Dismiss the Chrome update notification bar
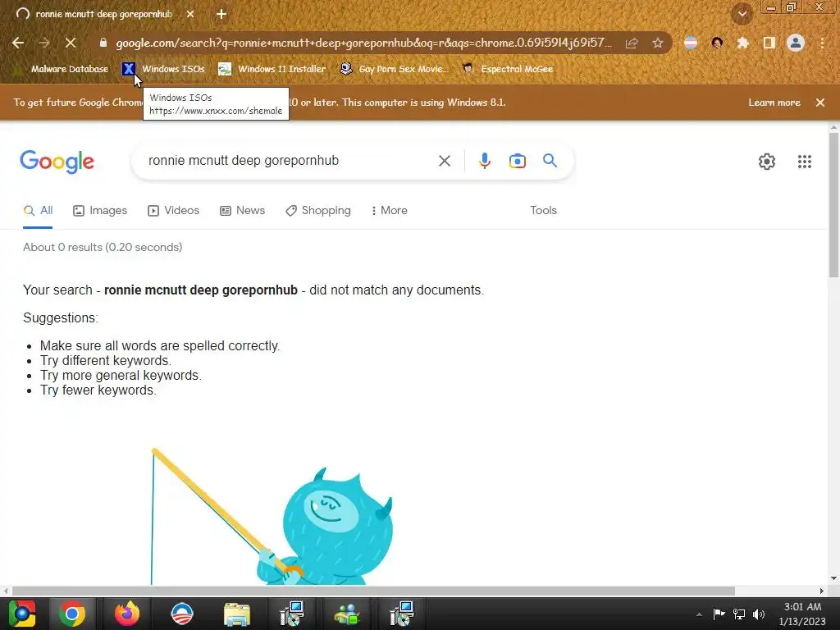The height and width of the screenshot is (630, 840). (820, 103)
